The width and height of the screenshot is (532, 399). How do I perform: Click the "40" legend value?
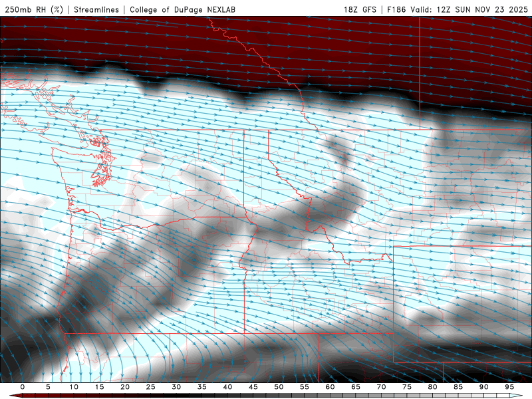pyautogui.click(x=227, y=387)
